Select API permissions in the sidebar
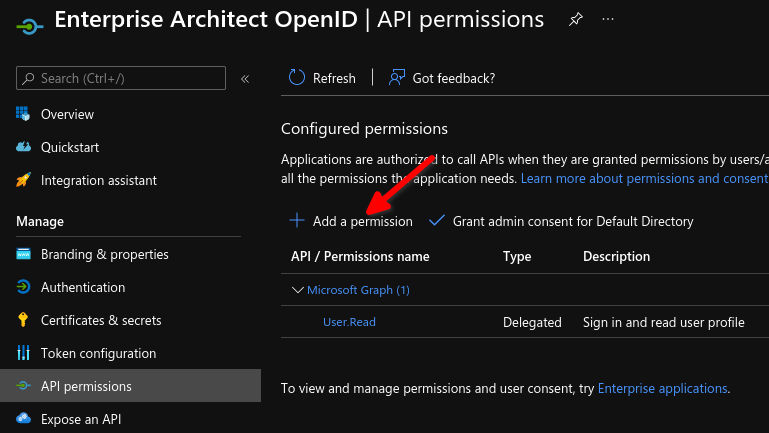 pyautogui.click(x=130, y=386)
